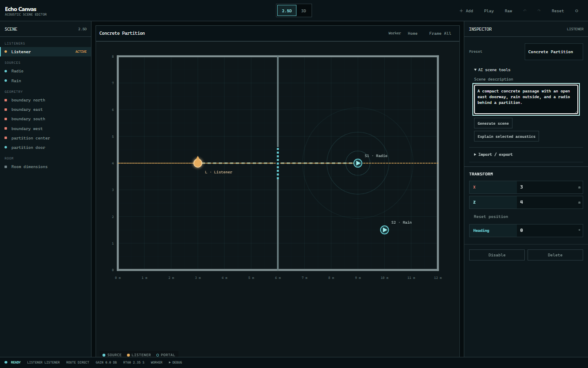Select the S1 Radio source play icon
This screenshot has height=368, width=588.
pyautogui.click(x=358, y=163)
